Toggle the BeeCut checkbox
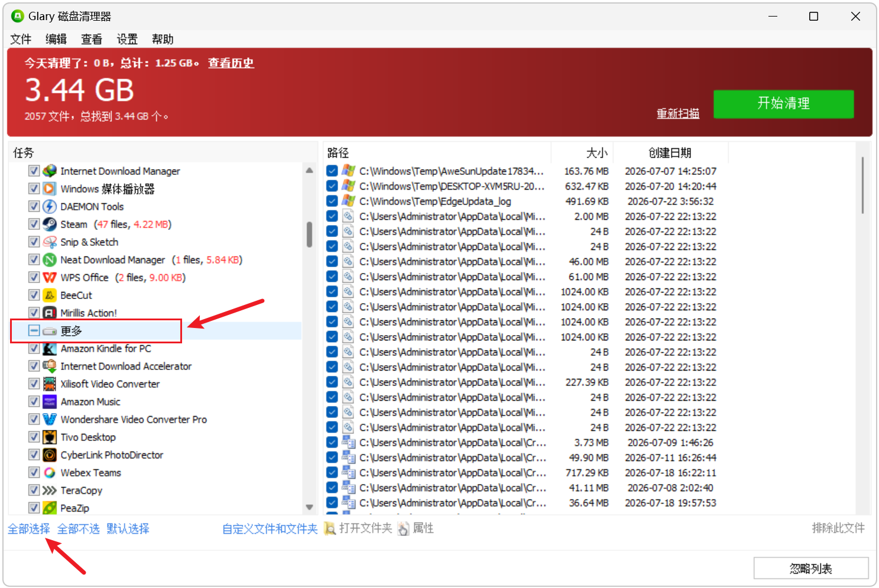The image size is (879, 588). (34, 295)
